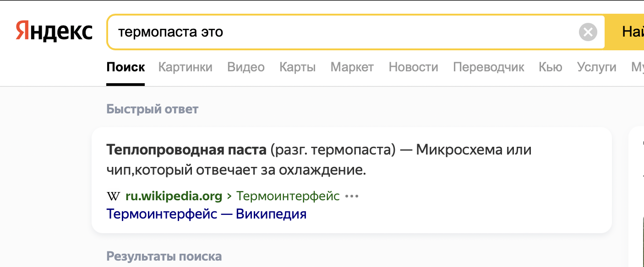
Task: Click the Яндекс logo
Action: pyautogui.click(x=54, y=31)
